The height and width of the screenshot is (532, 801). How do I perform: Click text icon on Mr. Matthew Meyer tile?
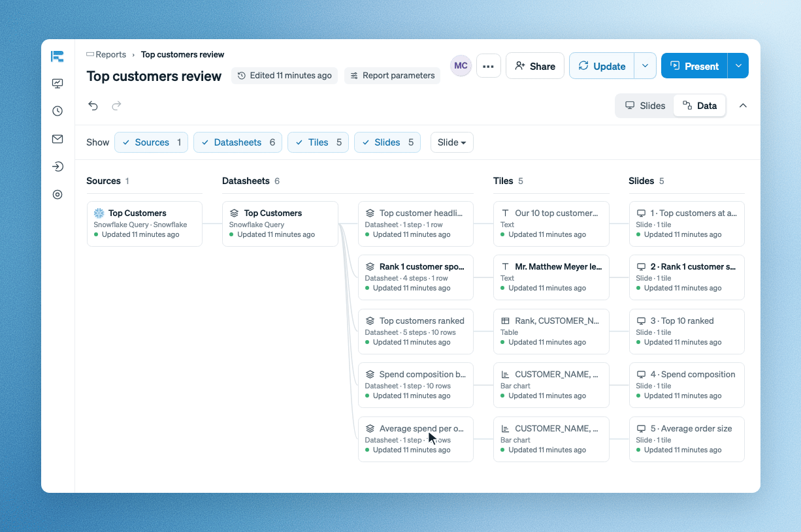(505, 267)
